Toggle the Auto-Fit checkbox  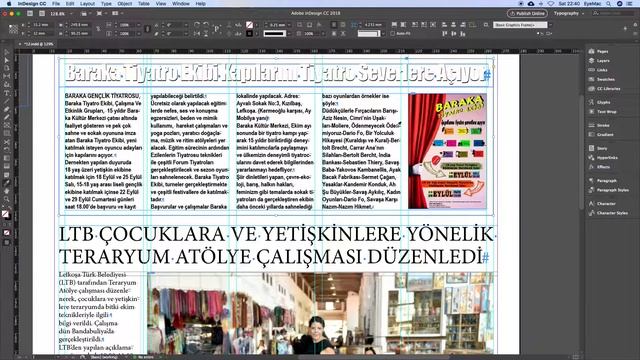point(392,33)
